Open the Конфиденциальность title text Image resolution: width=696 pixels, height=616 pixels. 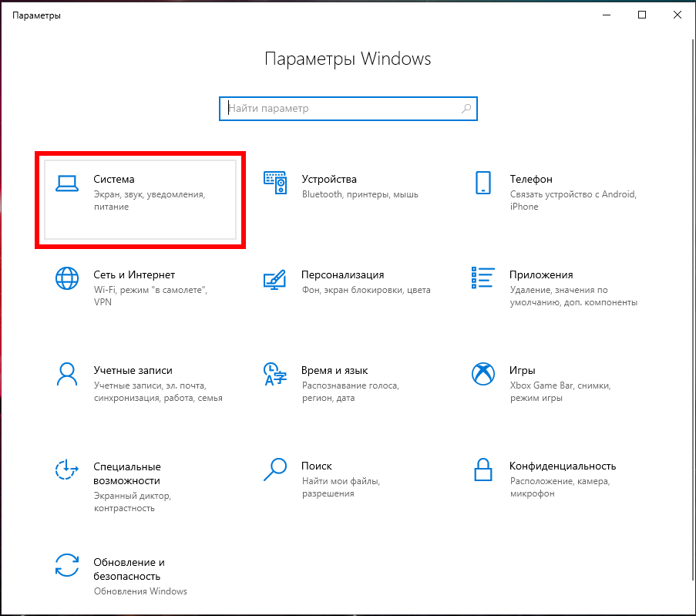563,466
